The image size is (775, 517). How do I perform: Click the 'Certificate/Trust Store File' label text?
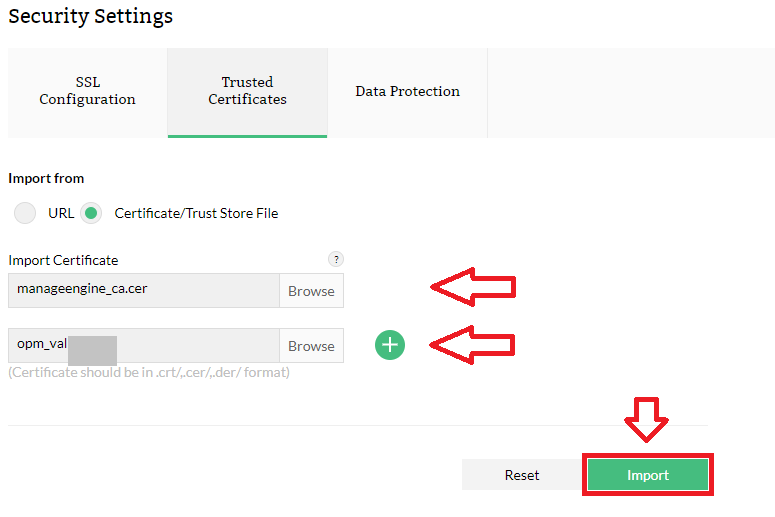point(196,213)
